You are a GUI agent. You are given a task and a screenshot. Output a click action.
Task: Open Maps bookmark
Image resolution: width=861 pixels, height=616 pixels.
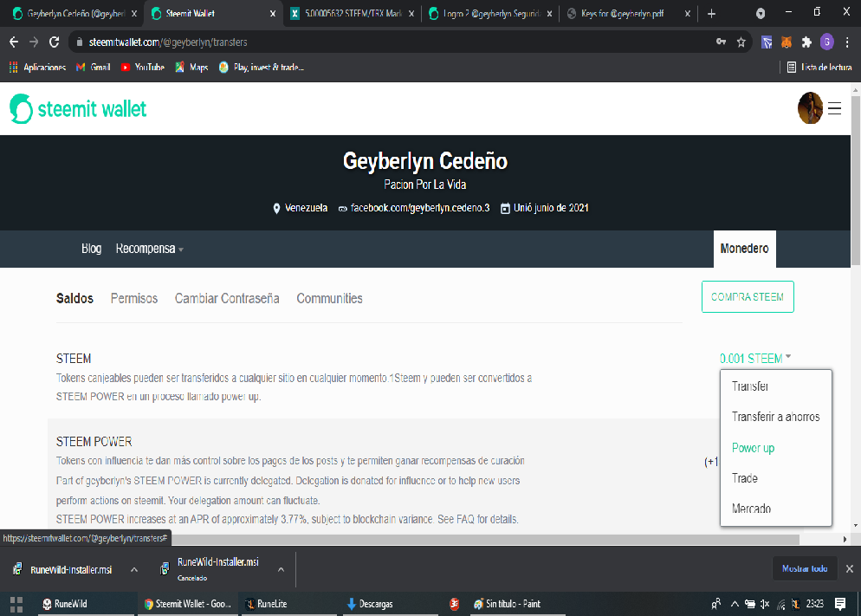coord(191,67)
